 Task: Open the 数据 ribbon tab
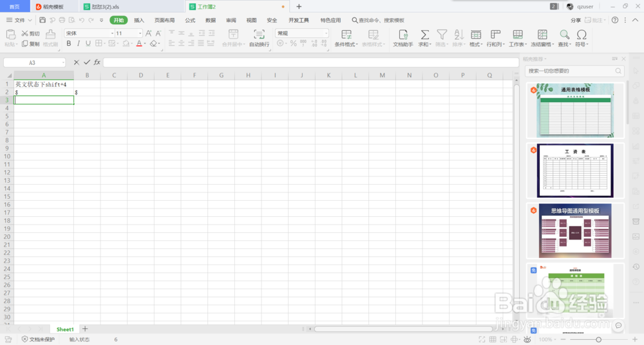[x=211, y=20]
